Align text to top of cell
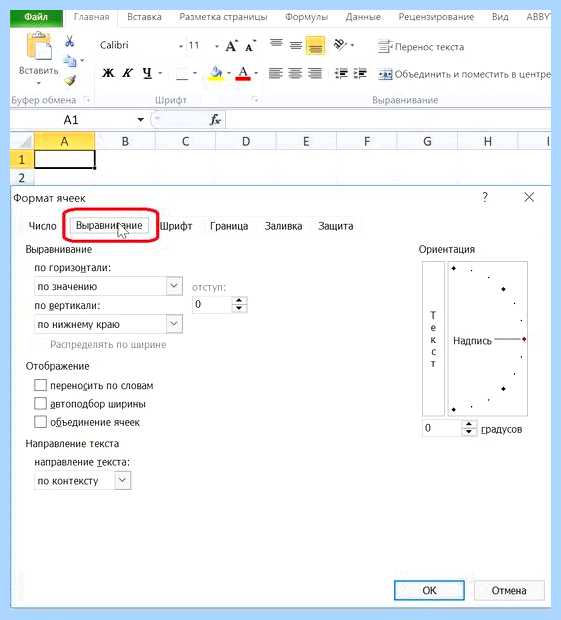561x620 pixels. pos(276,43)
